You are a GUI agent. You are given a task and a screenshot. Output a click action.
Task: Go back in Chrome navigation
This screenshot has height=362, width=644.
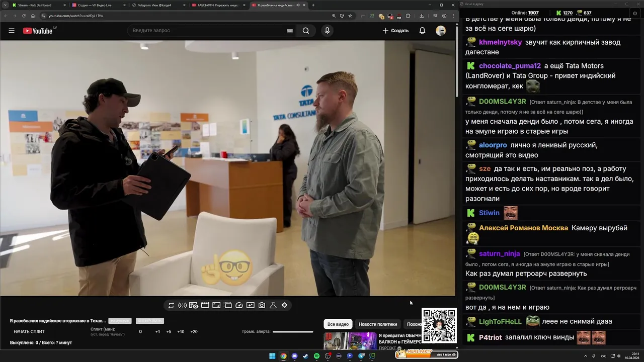pos(5,16)
